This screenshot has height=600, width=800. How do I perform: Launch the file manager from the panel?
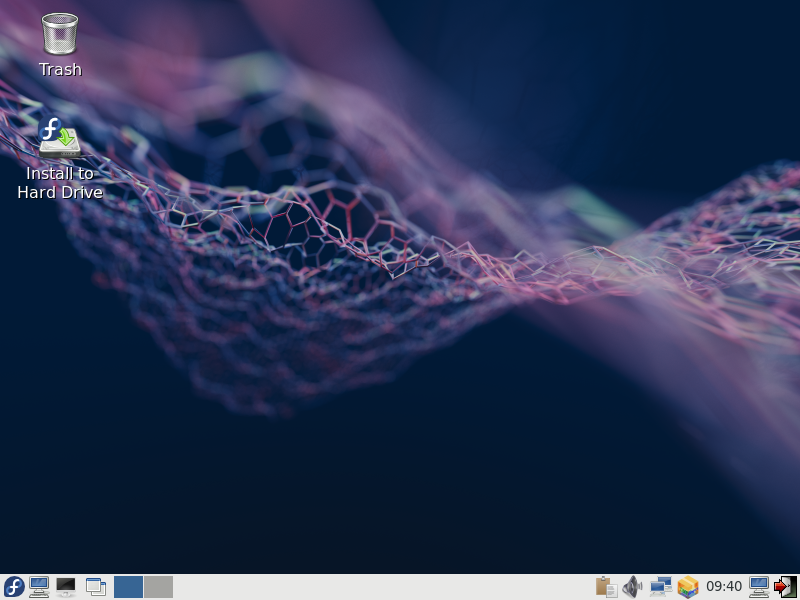pyautogui.click(x=40, y=587)
